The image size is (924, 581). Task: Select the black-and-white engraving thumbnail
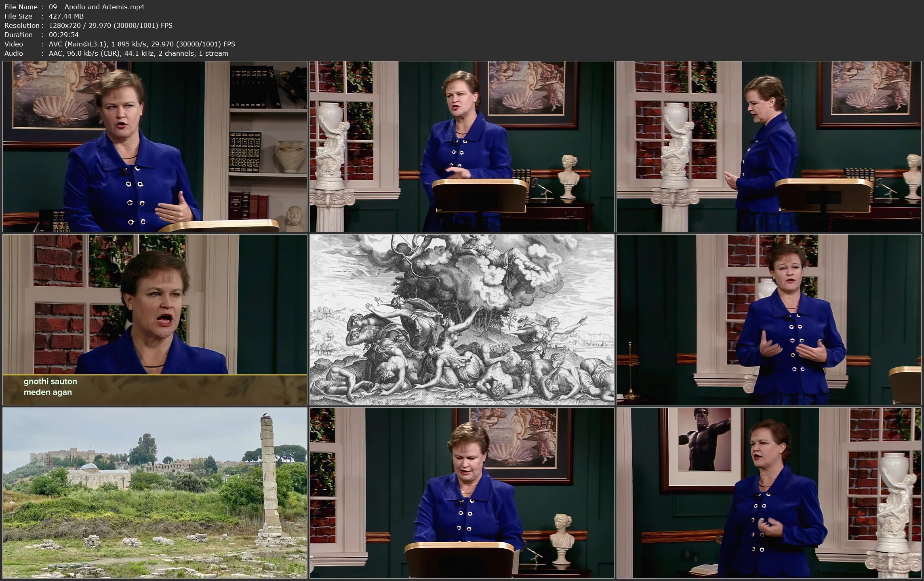(x=461, y=319)
